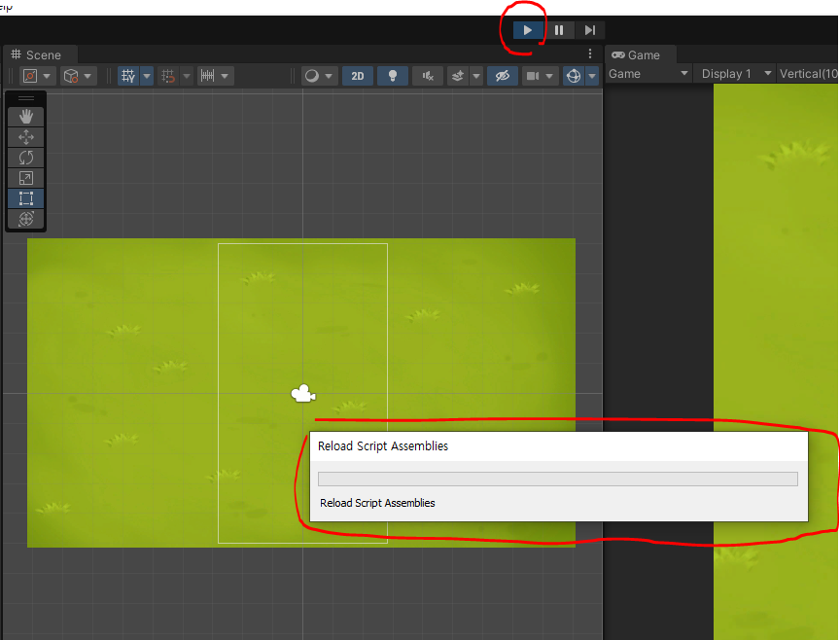Image resolution: width=840 pixels, height=640 pixels.
Task: Select the combined Transform tool
Action: pos(26,219)
